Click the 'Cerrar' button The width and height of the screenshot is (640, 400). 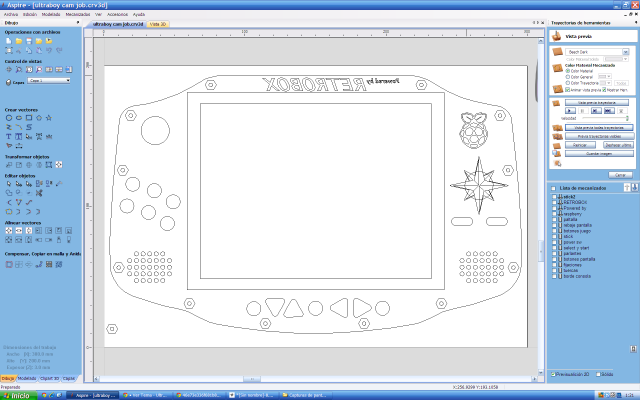620,175
